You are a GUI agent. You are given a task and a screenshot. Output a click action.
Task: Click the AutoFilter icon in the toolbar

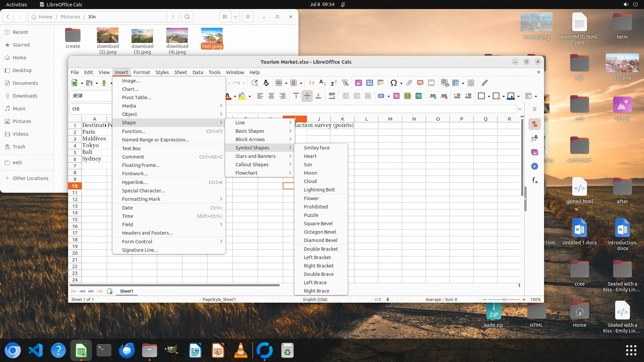(x=345, y=83)
